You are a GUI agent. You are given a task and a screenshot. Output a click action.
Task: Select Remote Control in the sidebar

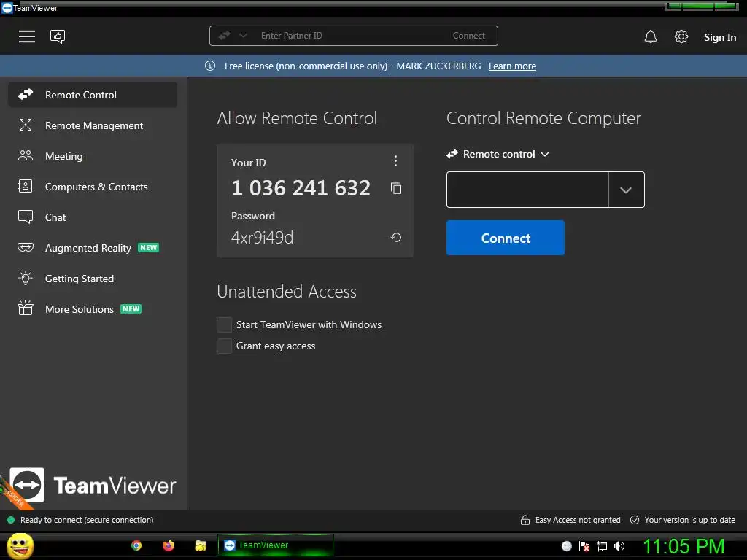93,95
